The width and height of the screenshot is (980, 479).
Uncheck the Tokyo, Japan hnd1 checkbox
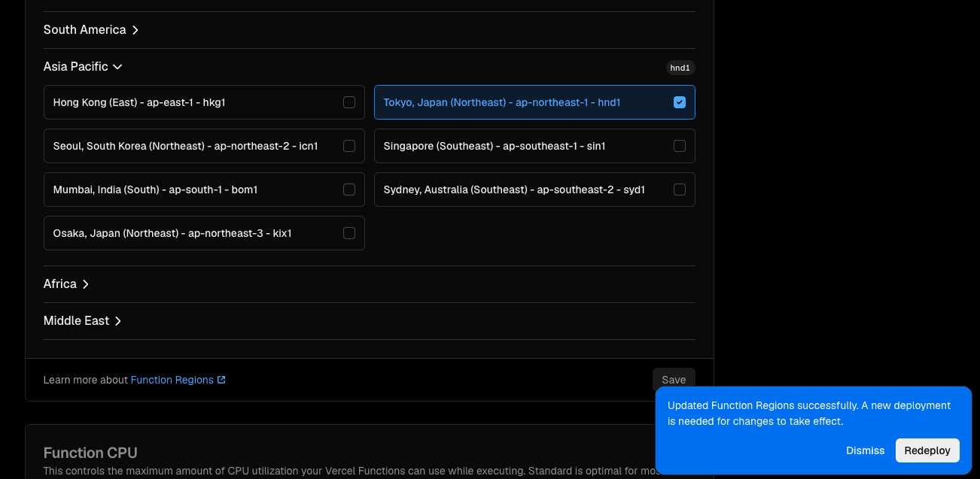[680, 102]
